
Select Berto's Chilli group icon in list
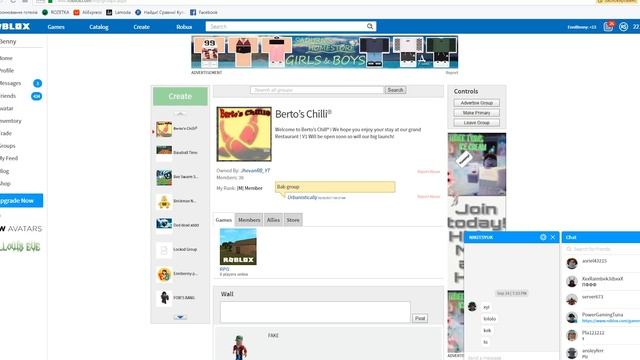(164, 129)
